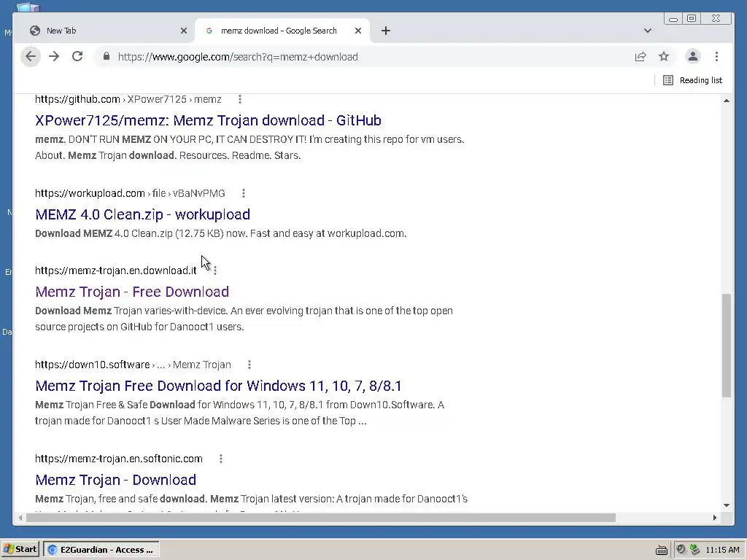Switch to the New Tab tab

click(105, 31)
